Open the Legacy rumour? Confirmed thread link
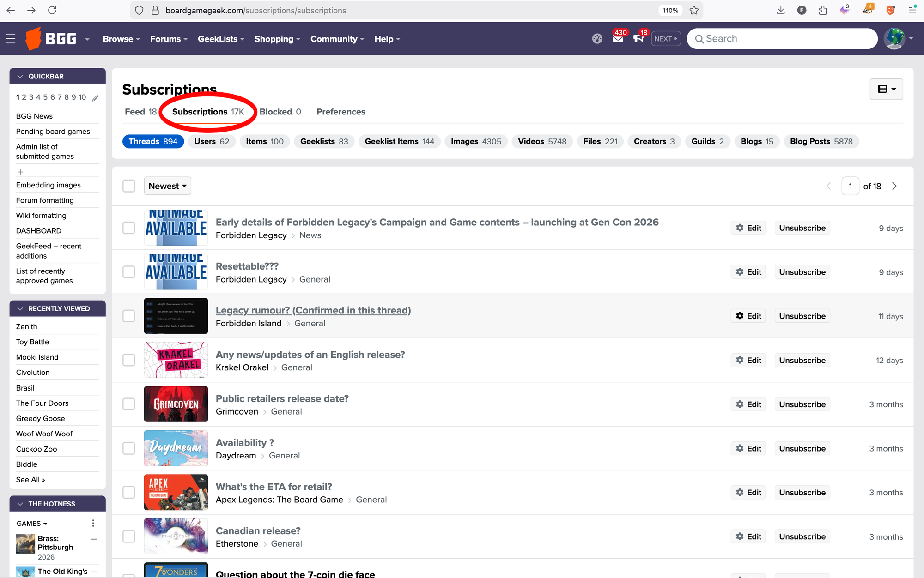 (x=313, y=310)
